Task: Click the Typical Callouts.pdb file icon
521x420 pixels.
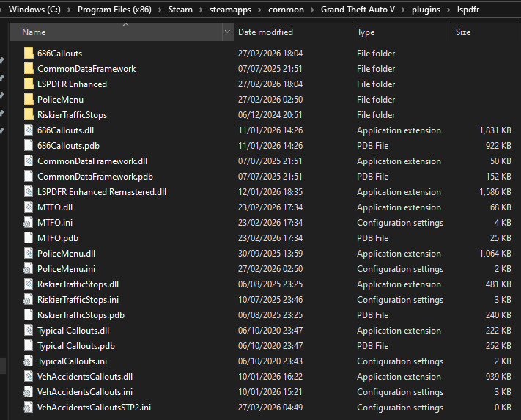Action: (29, 345)
